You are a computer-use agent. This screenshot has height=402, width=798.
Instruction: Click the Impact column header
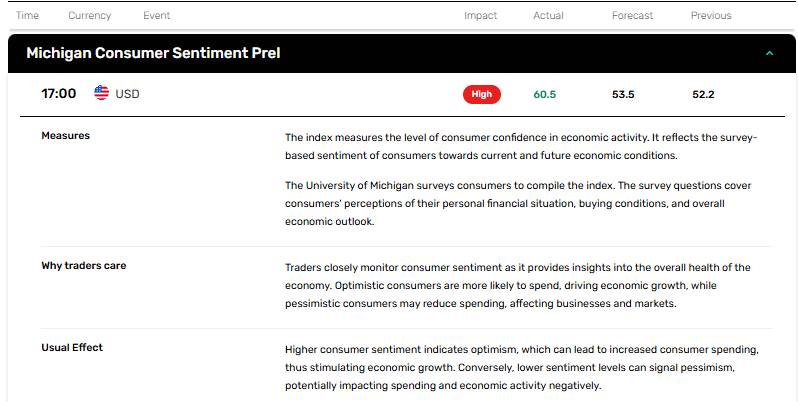pyautogui.click(x=480, y=16)
